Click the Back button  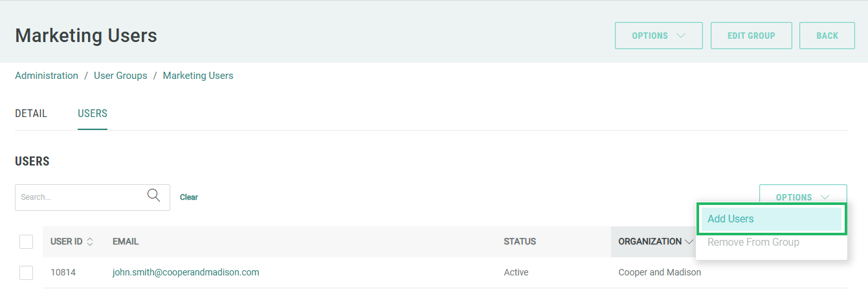coord(827,36)
